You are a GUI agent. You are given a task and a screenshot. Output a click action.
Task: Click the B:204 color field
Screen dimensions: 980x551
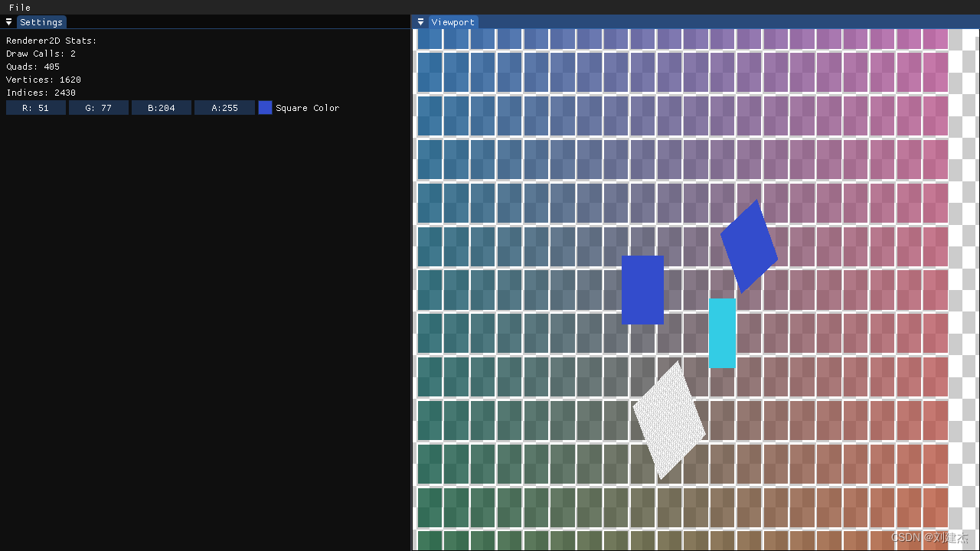(162, 108)
